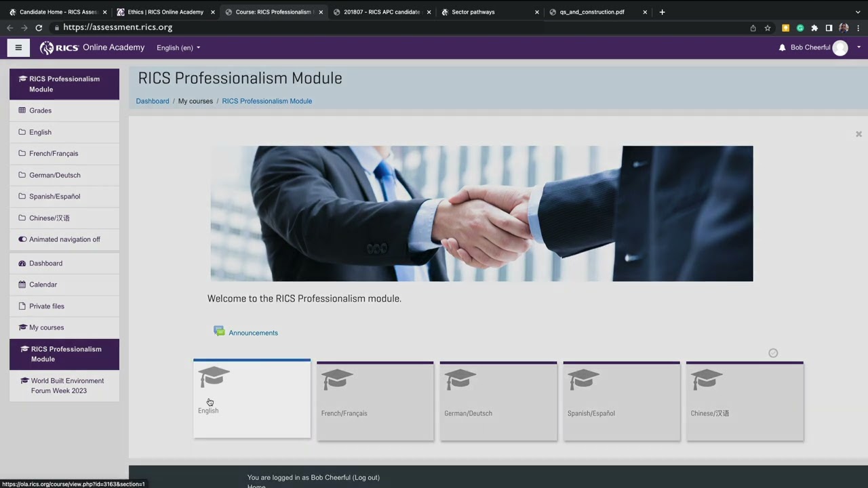Click the address bar URL

[118, 28]
